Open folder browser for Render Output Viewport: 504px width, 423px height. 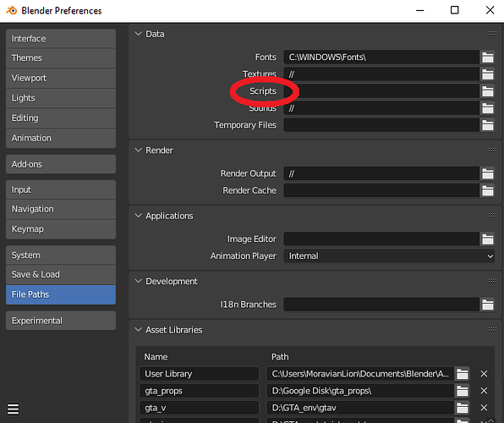click(487, 173)
